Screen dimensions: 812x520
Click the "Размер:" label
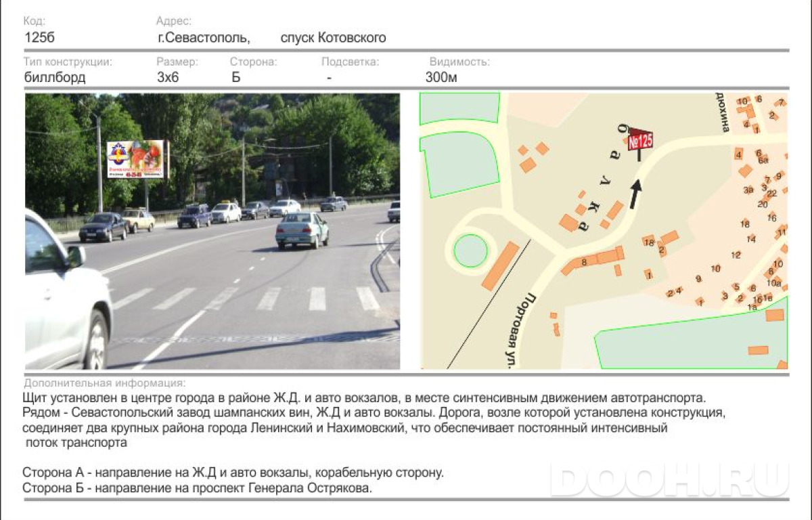(x=177, y=62)
